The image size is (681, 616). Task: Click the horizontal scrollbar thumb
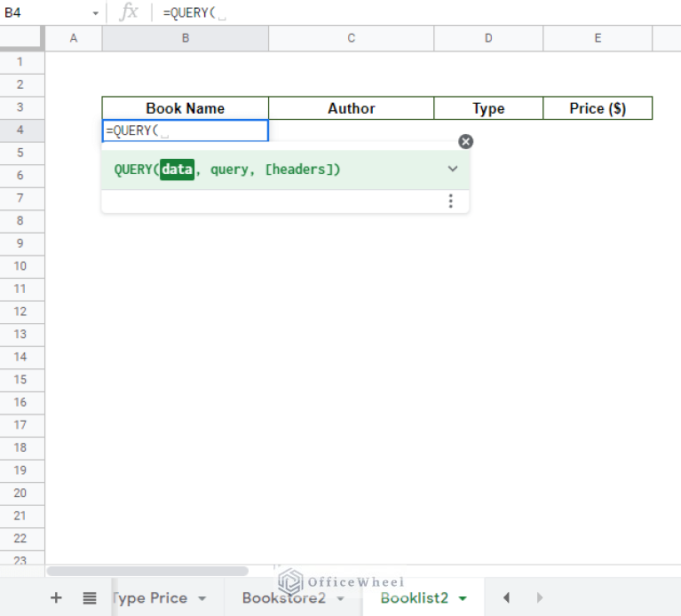pos(147,571)
